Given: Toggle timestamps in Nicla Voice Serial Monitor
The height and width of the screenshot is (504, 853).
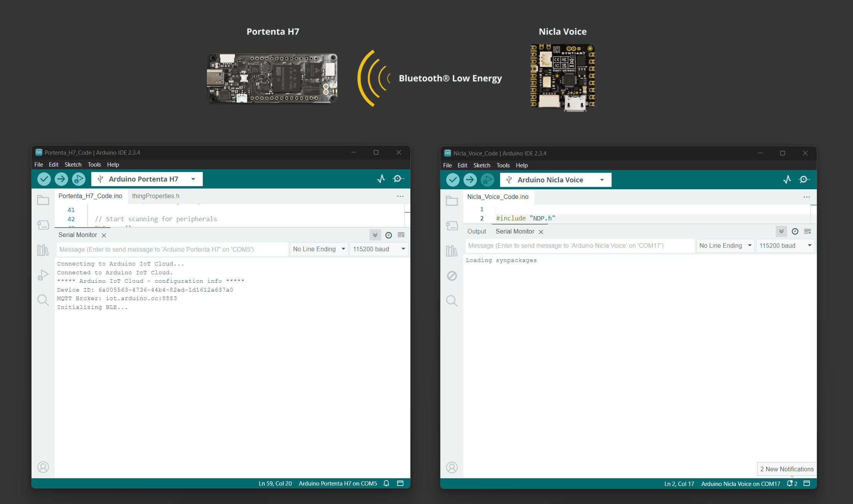Looking at the screenshot, I should [794, 231].
